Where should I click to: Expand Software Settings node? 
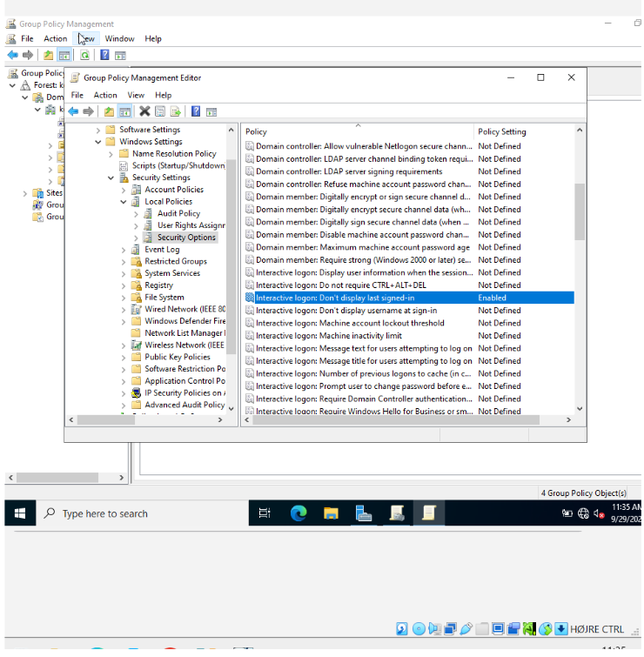pyautogui.click(x=98, y=131)
